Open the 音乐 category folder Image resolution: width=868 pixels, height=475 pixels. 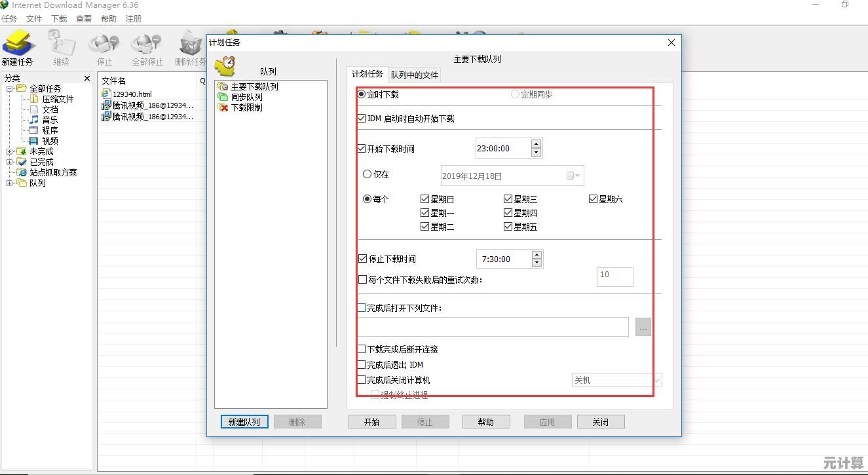pos(50,120)
